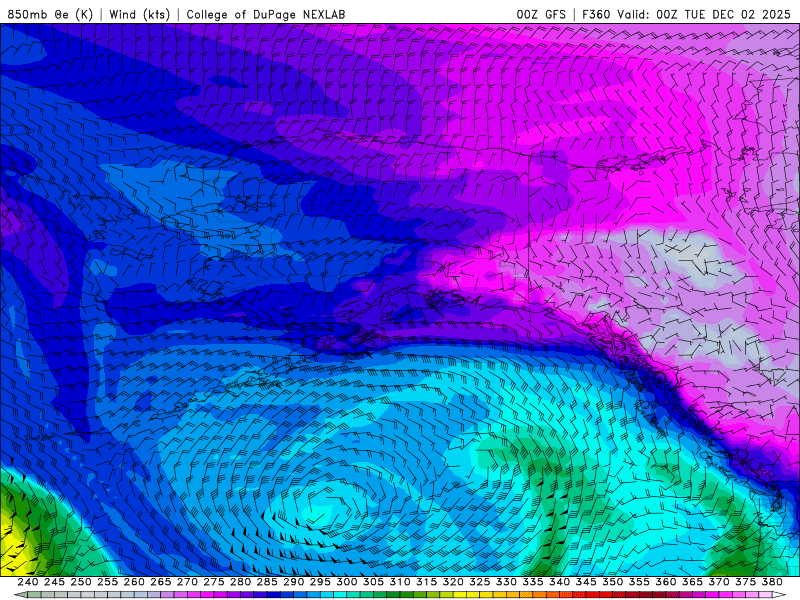Click the 315 color scale label
The height and width of the screenshot is (600, 800).
(427, 582)
